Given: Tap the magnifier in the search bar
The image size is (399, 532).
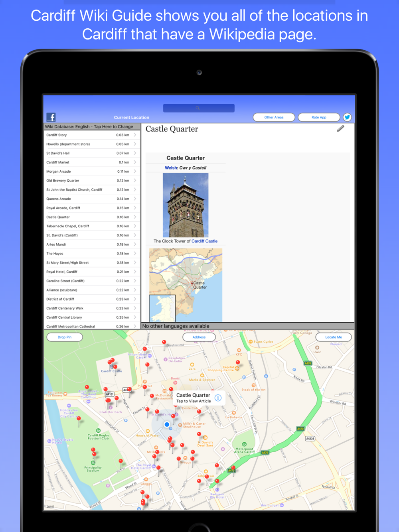Looking at the screenshot, I should pyautogui.click(x=198, y=108).
